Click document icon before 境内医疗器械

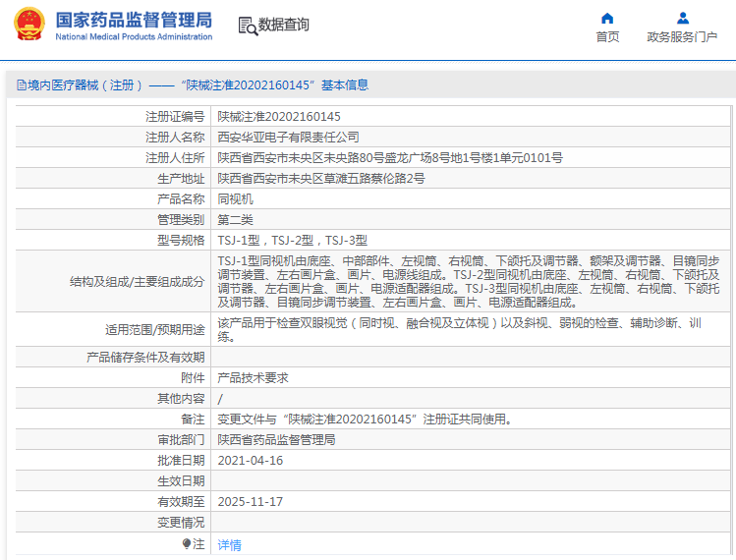click(x=21, y=84)
